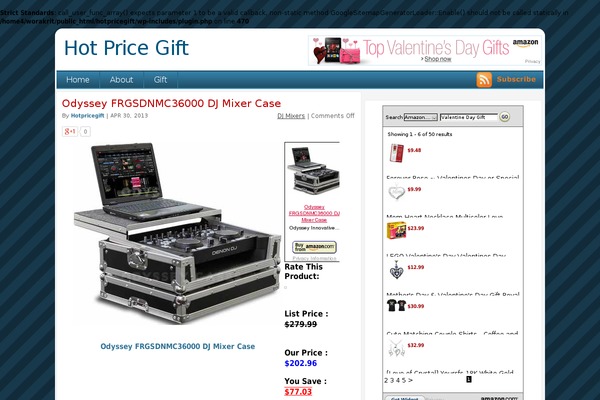Open the $9.99 heart necklace thumbnail
This screenshot has width=600, height=400.
[396, 192]
